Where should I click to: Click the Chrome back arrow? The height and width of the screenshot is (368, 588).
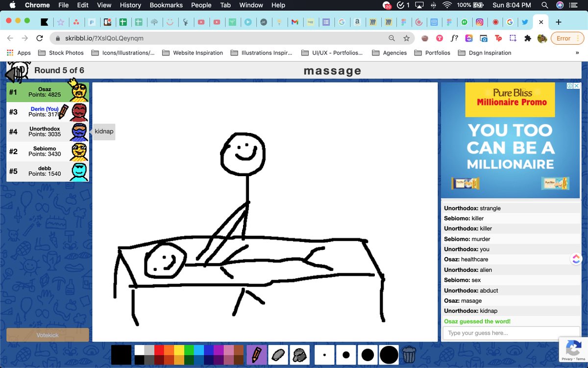click(10, 38)
